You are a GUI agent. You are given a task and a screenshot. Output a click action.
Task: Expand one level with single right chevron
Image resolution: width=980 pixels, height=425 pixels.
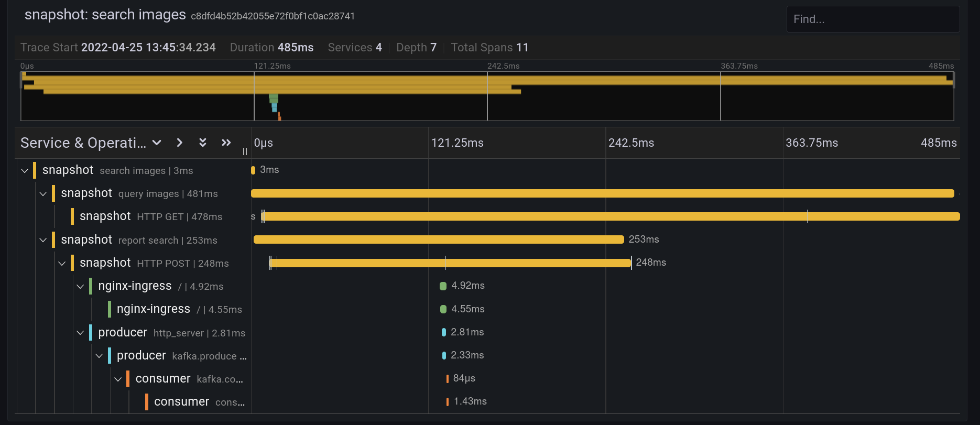click(x=180, y=143)
